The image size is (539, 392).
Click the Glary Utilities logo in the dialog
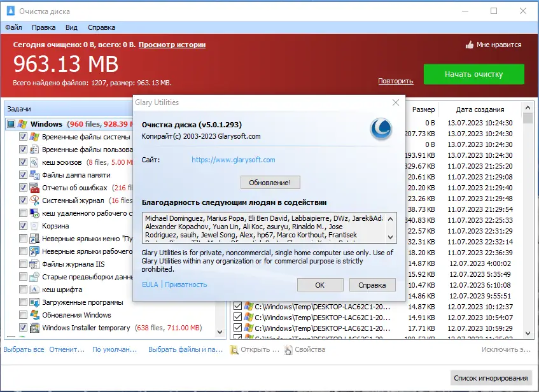click(x=381, y=130)
